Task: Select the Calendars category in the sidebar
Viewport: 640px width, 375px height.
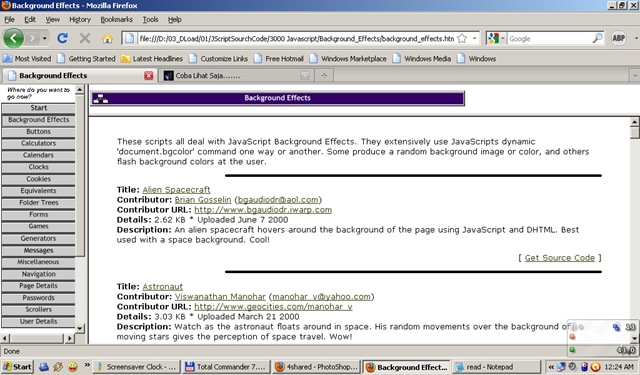Action: 38,155
